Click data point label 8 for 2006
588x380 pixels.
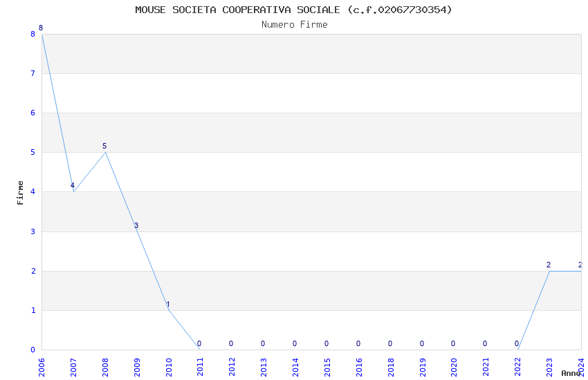click(x=41, y=28)
